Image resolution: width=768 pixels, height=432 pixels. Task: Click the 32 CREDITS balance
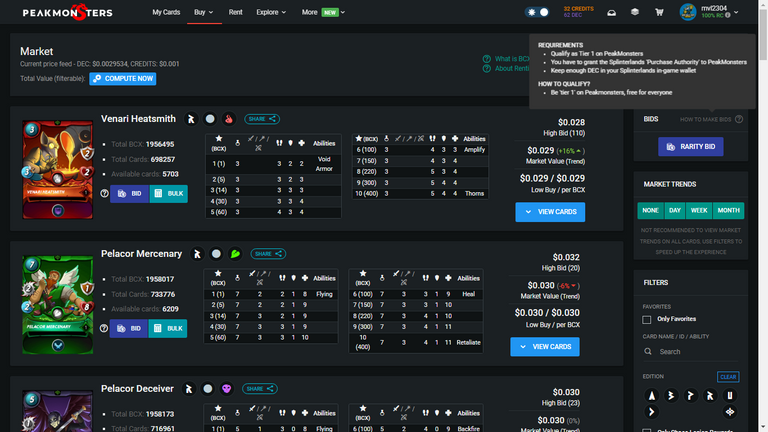point(578,9)
